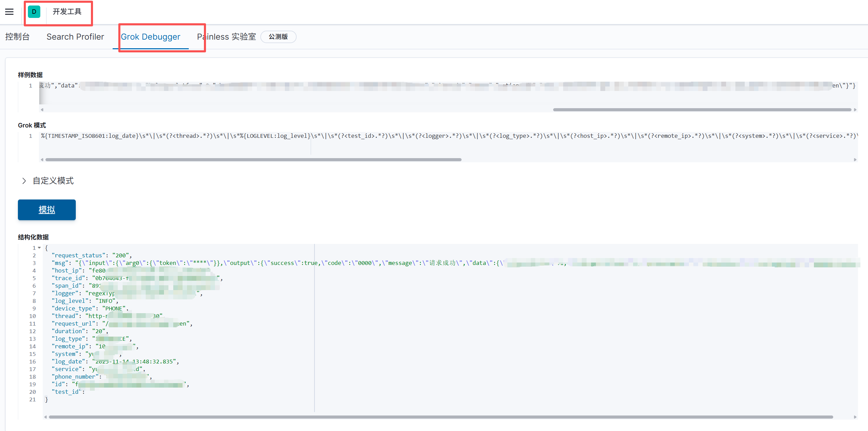Click the 开发工具 breadcrumb link
This screenshot has width=868, height=431.
point(67,12)
